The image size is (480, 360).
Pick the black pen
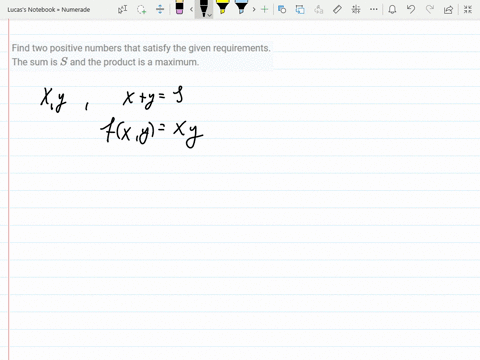203,8
